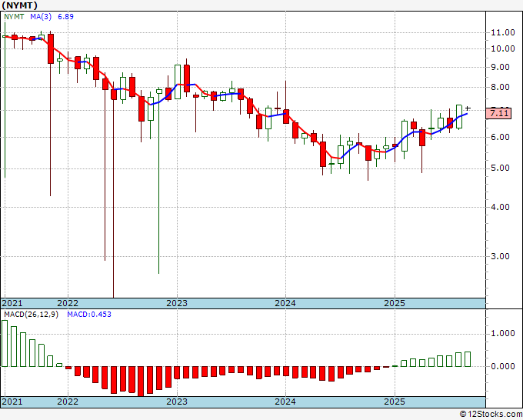
Task: Click the latest green candlestick beside the 7.11 tag
Action: 459,116
